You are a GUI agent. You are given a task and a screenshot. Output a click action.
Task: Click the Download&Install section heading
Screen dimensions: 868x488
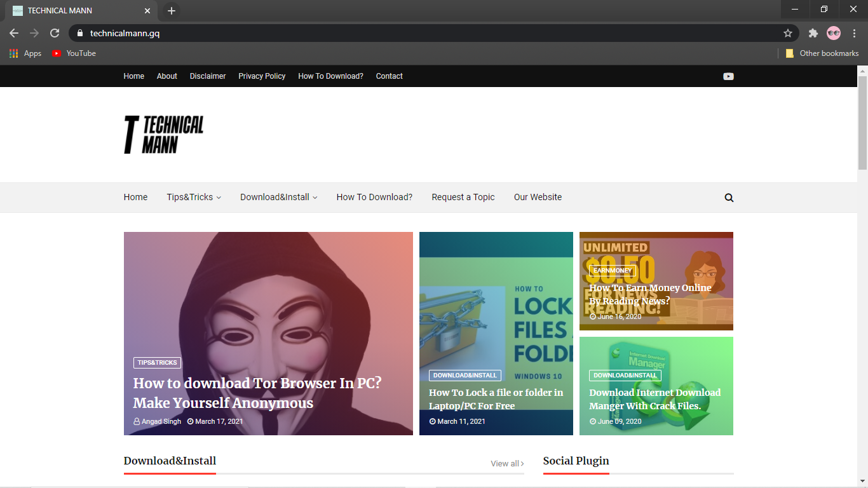(x=170, y=461)
